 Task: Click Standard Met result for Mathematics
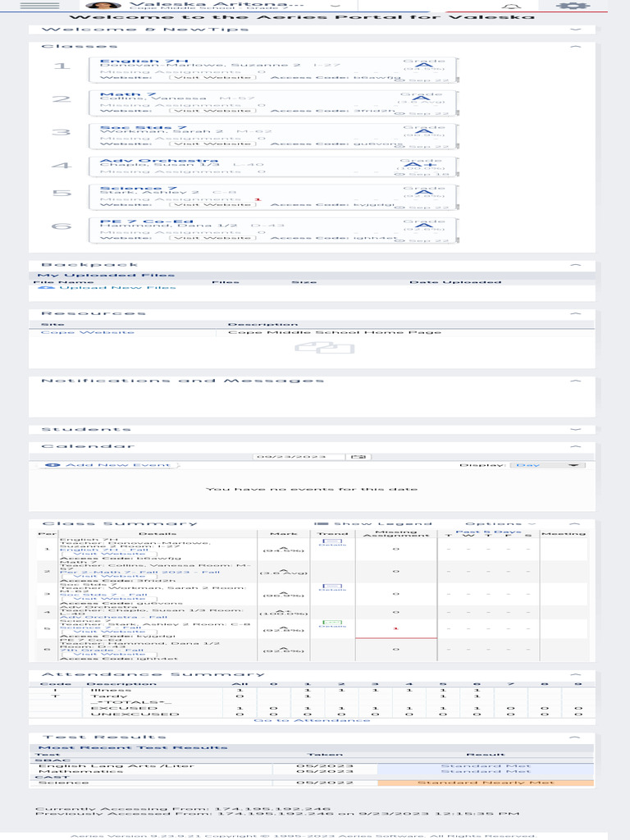(x=486, y=771)
